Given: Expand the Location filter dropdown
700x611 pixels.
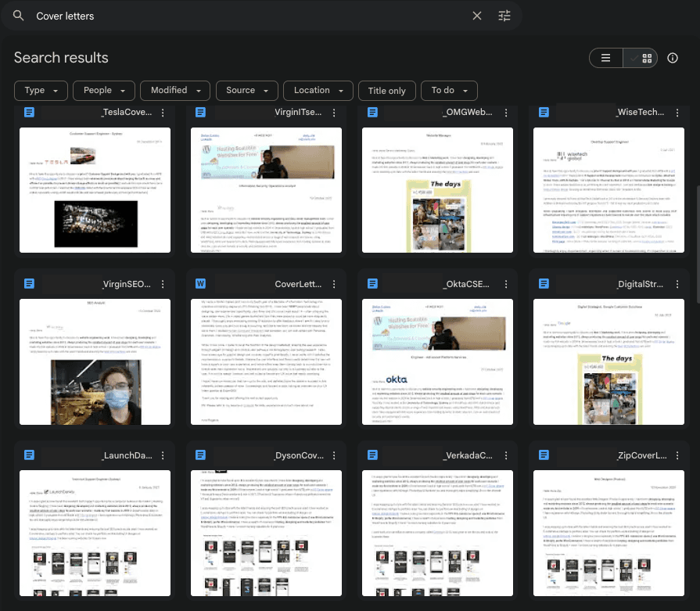Looking at the screenshot, I should (318, 91).
